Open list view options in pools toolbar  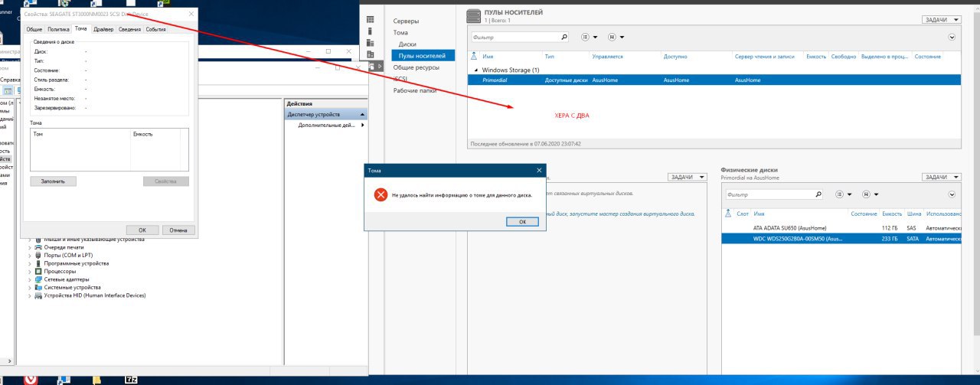[x=589, y=37]
